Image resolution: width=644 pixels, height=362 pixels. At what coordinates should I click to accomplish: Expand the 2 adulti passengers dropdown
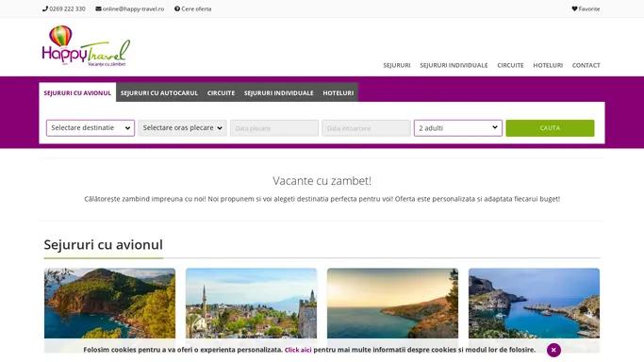pyautogui.click(x=458, y=128)
